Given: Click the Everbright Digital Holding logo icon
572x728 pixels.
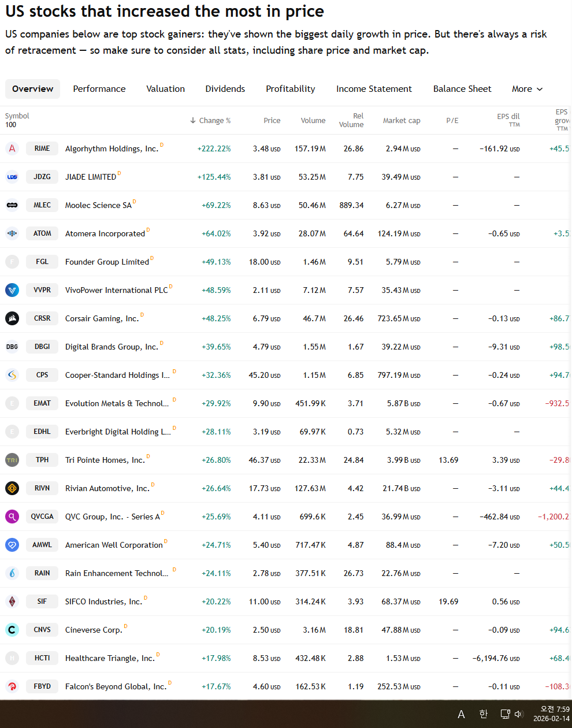Looking at the screenshot, I should 12,432.
